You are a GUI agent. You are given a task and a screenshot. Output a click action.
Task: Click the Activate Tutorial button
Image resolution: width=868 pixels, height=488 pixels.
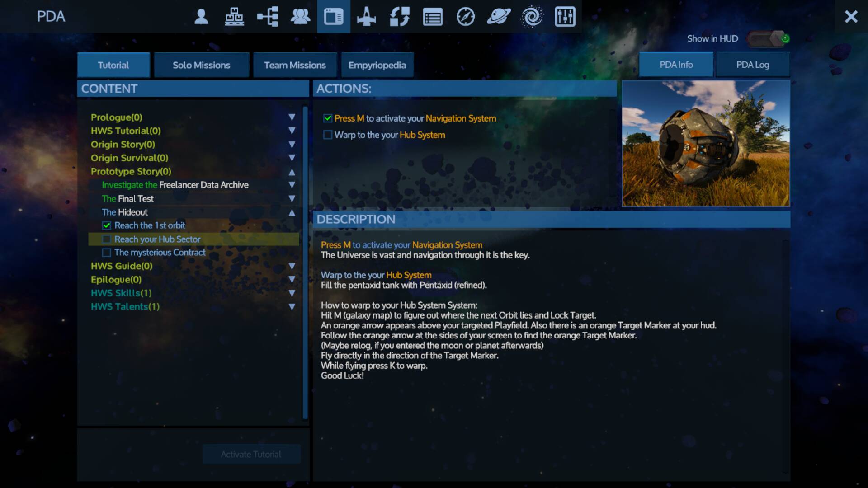(251, 454)
